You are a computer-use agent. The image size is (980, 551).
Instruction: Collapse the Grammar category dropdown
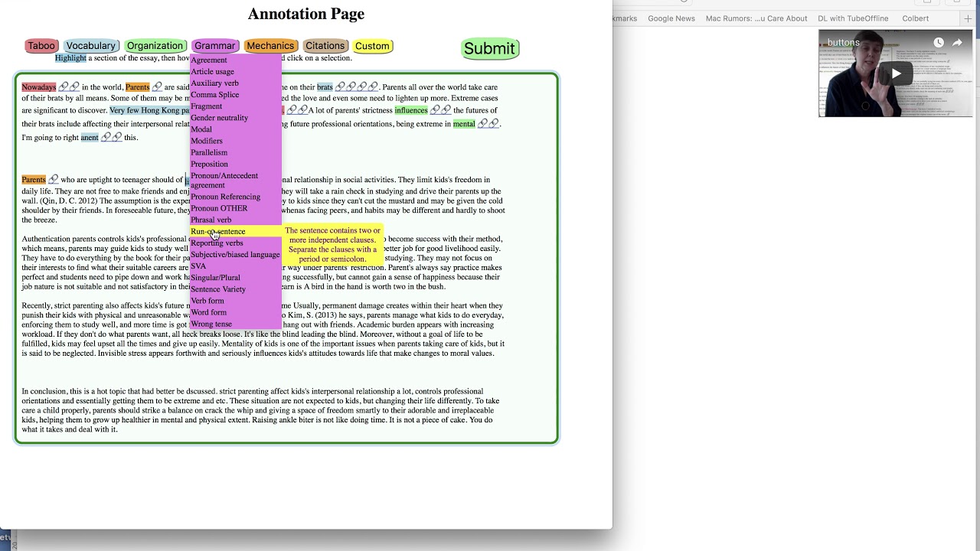pos(215,46)
